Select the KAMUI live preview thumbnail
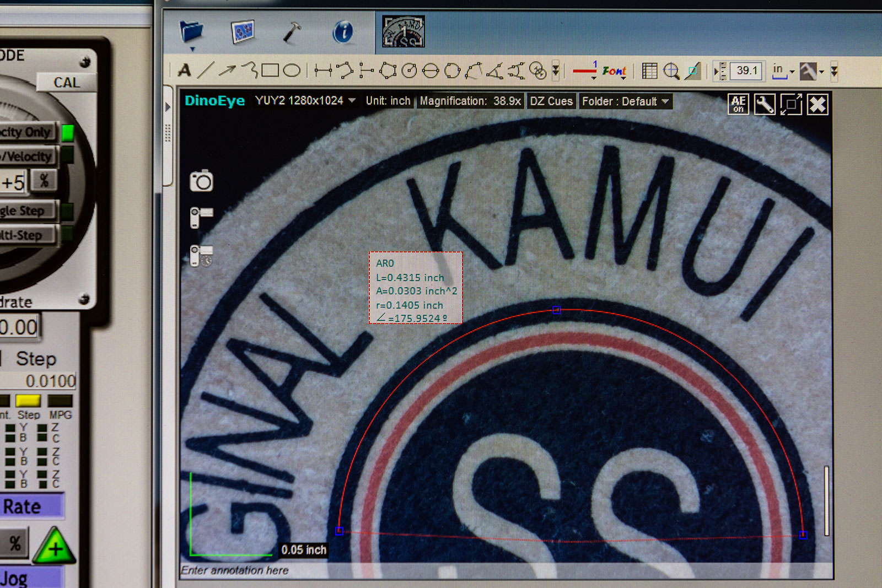The height and width of the screenshot is (588, 882). [404, 31]
